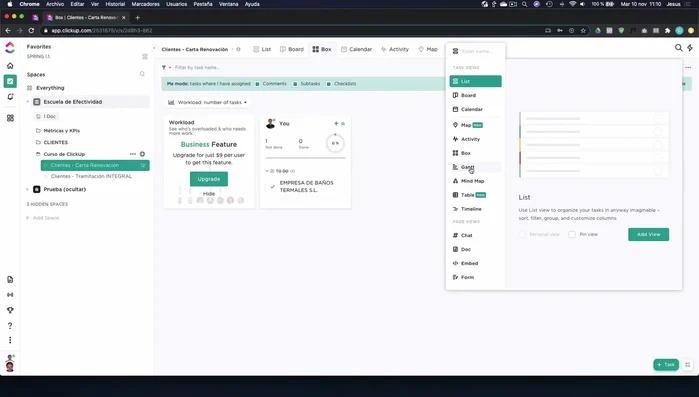The width and height of the screenshot is (699, 397).
Task: Open the vertical dots more menu in rail
Action: tap(10, 340)
